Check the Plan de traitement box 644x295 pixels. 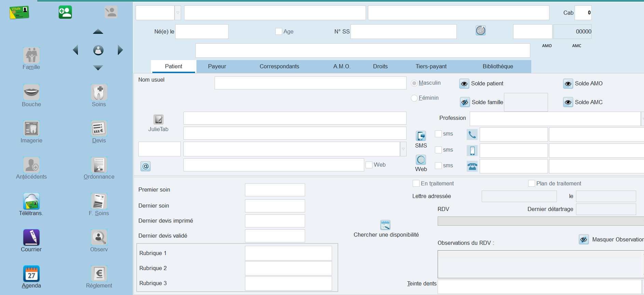tap(532, 183)
